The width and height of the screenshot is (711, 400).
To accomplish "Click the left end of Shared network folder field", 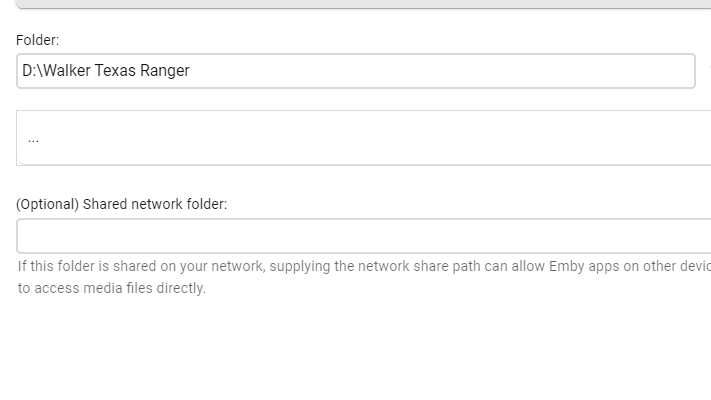I will pos(30,236).
